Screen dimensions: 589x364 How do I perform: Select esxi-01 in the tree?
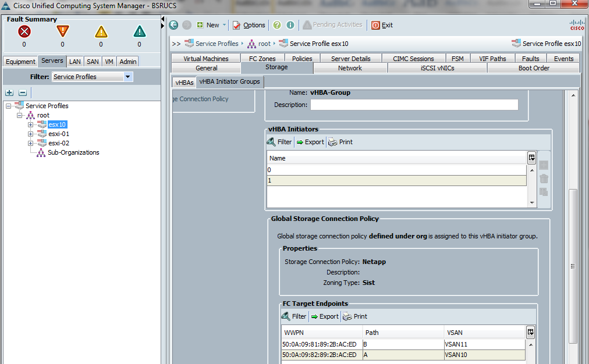pos(59,134)
